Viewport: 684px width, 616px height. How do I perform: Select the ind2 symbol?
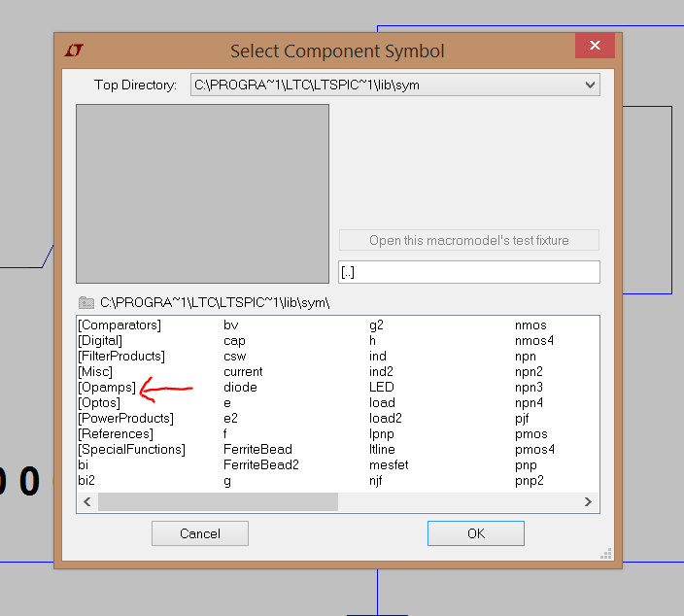[x=381, y=372]
